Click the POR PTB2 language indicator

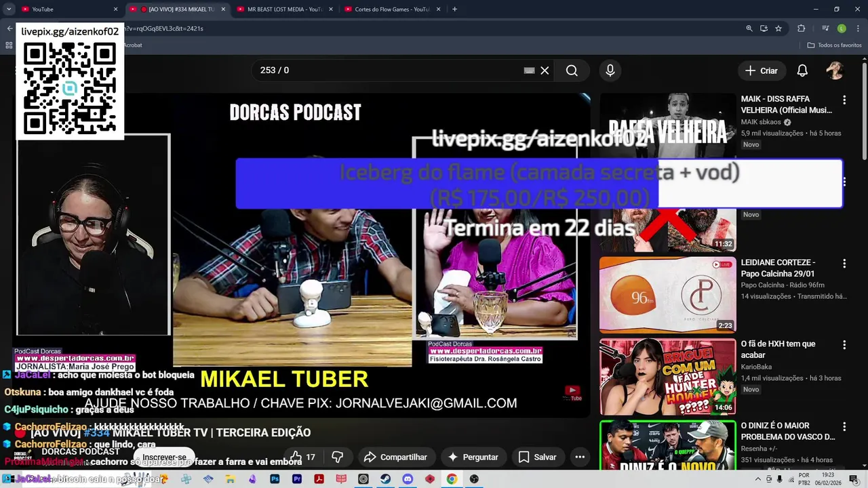pos(804,479)
